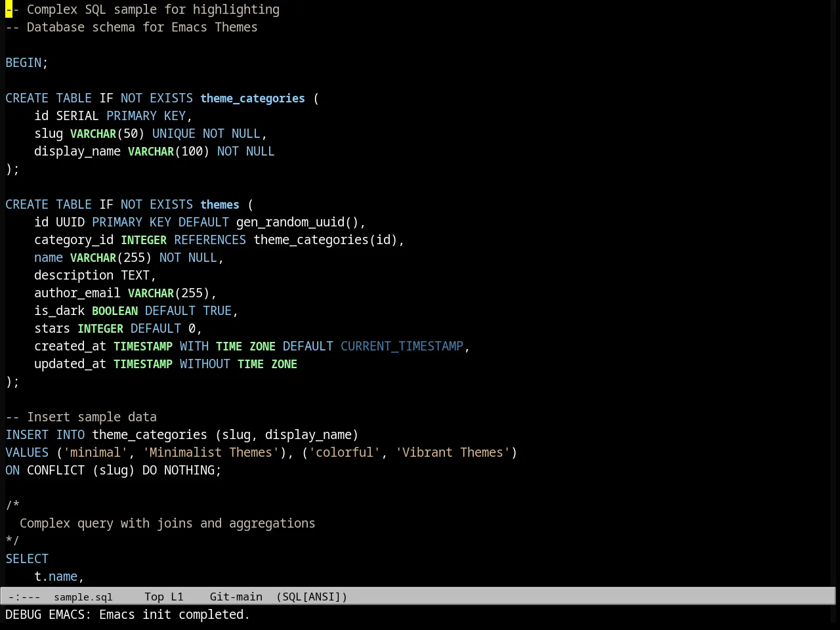Click the '-- Database schema for Emacs Themes' comment
Image resolution: width=840 pixels, height=630 pixels.
(x=132, y=27)
